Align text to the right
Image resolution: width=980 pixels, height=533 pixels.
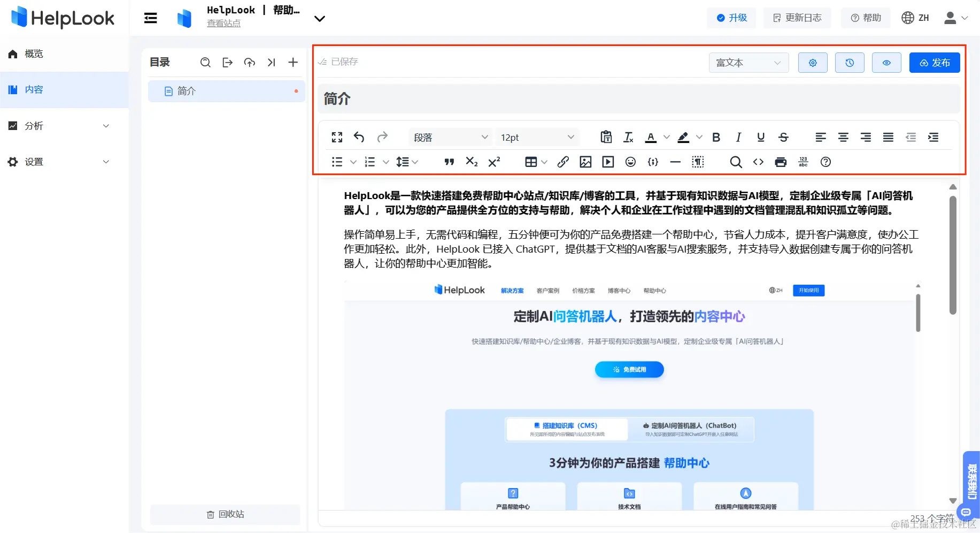coord(866,138)
